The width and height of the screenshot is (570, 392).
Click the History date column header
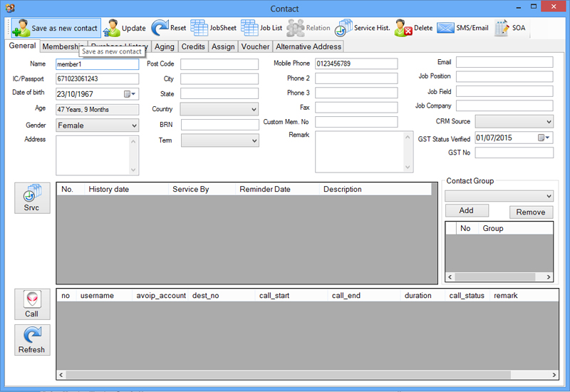[126, 189]
